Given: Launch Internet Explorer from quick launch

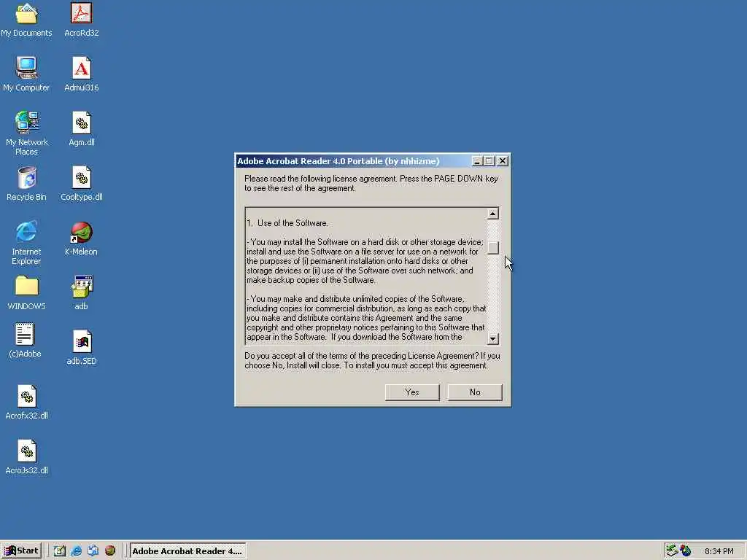Looking at the screenshot, I should (x=76, y=551).
